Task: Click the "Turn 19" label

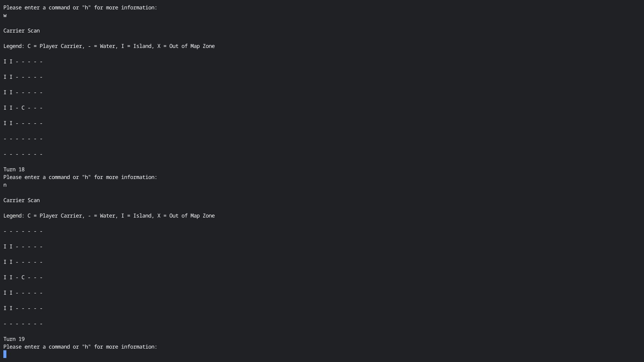Action: [14, 339]
